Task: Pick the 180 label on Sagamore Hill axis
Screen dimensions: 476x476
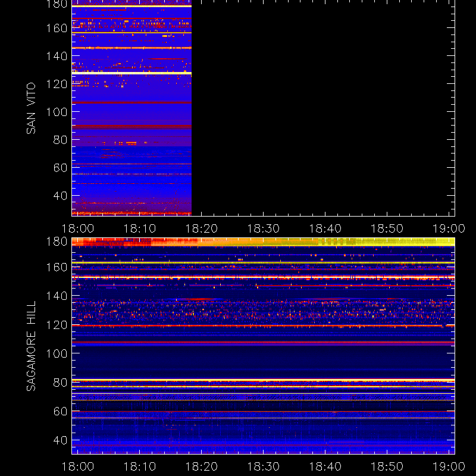Action: coord(57,242)
